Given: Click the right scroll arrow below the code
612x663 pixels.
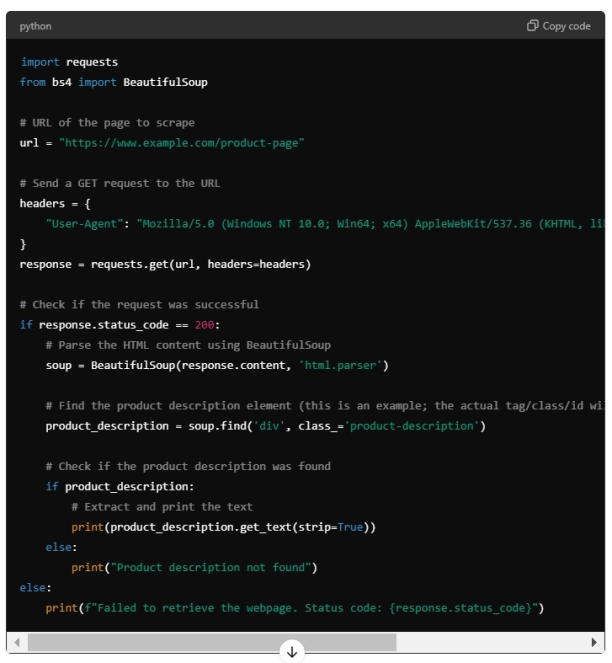Looking at the screenshot, I should (x=596, y=641).
